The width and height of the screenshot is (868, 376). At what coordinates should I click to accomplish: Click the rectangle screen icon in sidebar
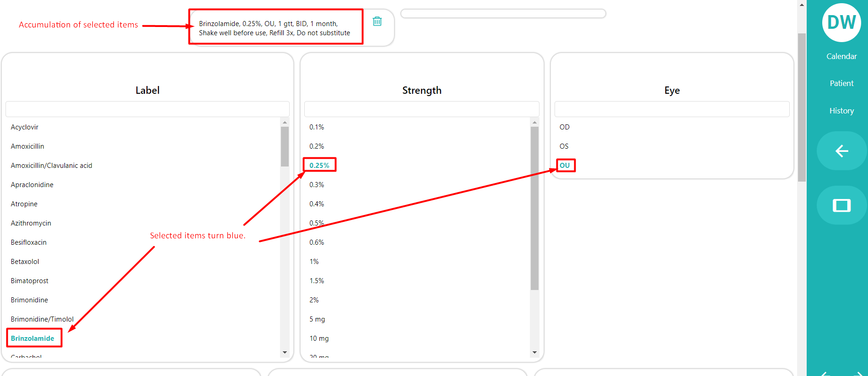pos(841,205)
